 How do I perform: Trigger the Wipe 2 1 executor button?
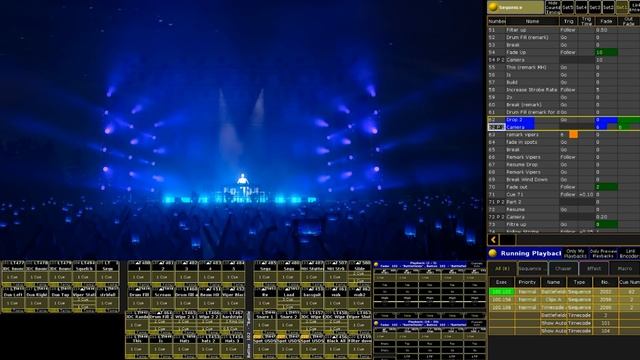184,322
